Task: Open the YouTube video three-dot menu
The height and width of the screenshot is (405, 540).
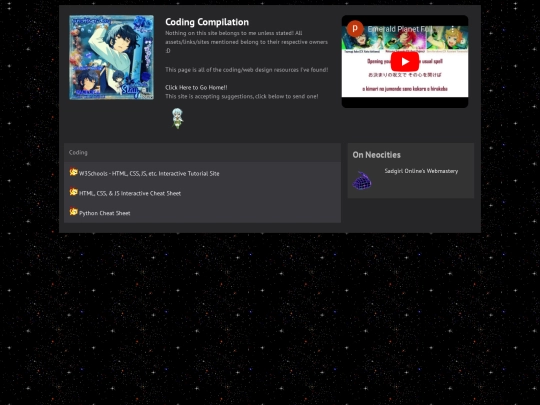Action: pyautogui.click(x=453, y=29)
